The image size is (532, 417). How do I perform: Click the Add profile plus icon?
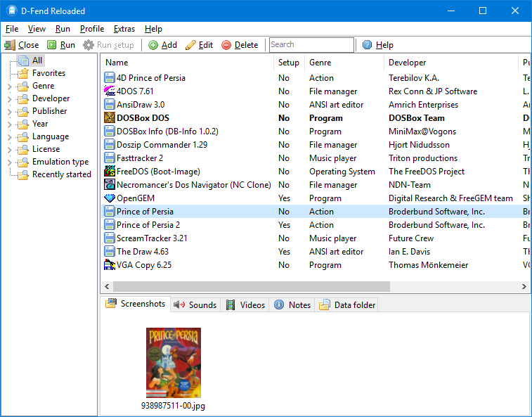(153, 45)
